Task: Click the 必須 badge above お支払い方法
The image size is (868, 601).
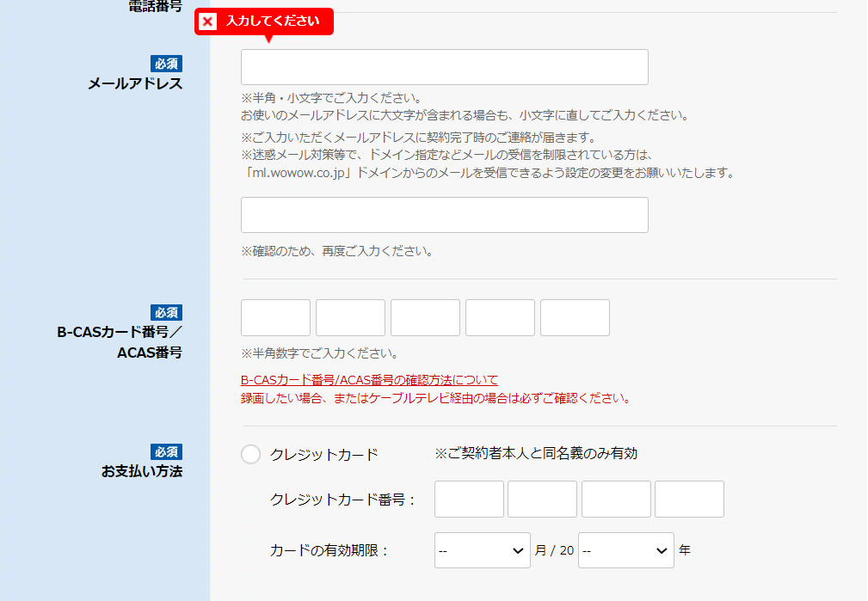Action: (167, 452)
